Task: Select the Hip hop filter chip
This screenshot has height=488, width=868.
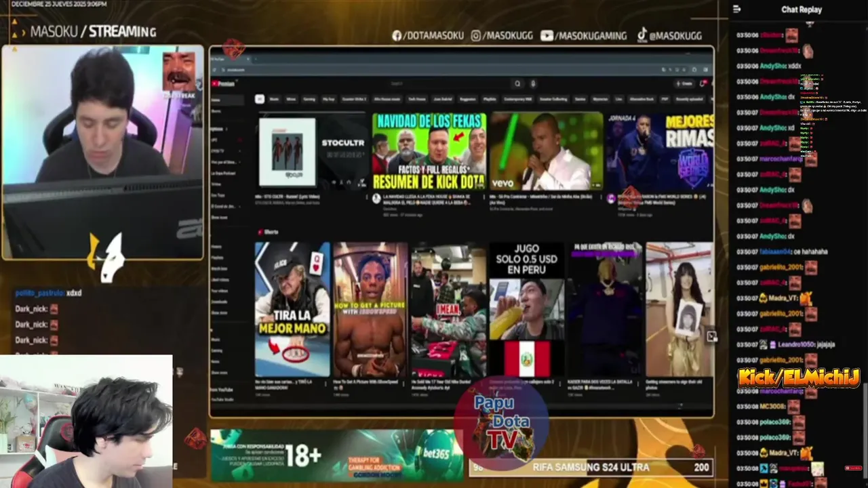Action: [328, 99]
